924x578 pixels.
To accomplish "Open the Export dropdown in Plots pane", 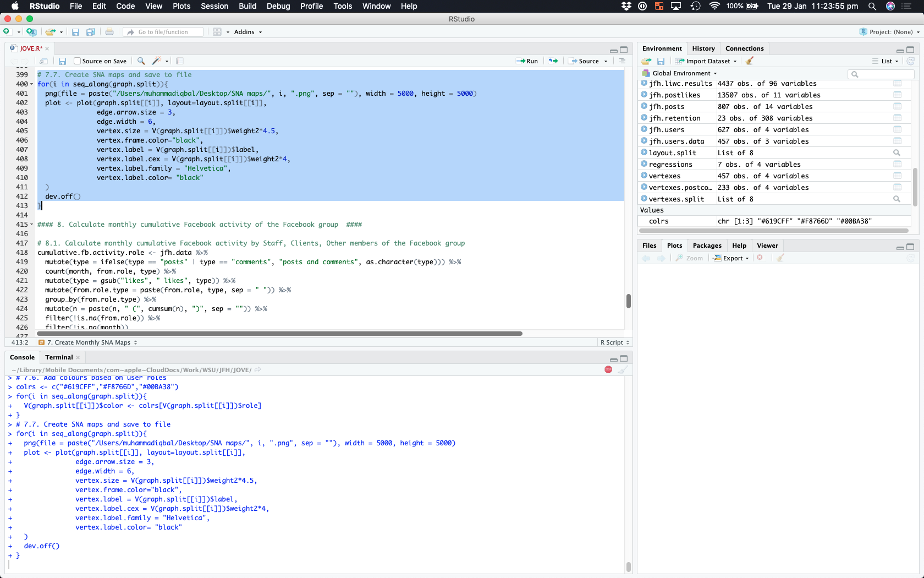I will tap(732, 258).
